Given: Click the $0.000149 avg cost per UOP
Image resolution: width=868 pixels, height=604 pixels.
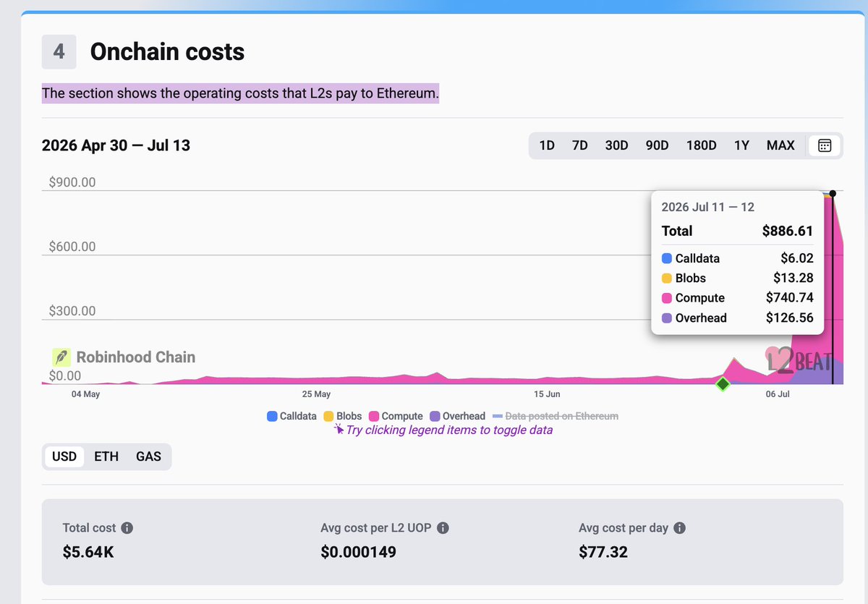Looking at the screenshot, I should tap(358, 553).
